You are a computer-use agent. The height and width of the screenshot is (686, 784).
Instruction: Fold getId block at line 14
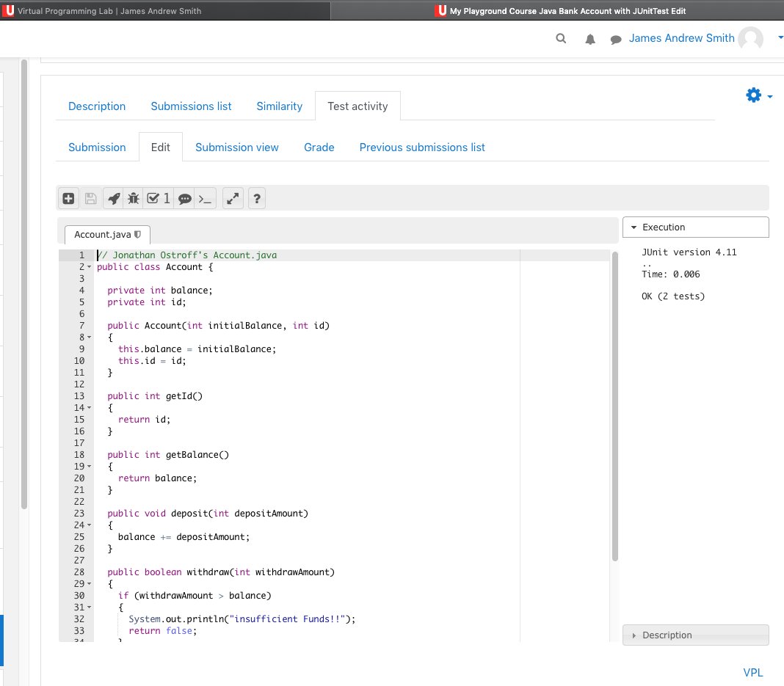pos(90,408)
